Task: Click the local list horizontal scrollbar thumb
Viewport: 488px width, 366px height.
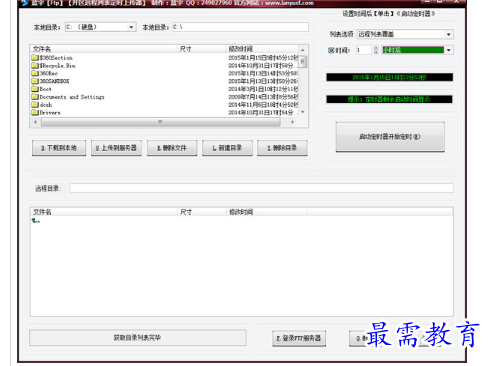Action: (161, 122)
